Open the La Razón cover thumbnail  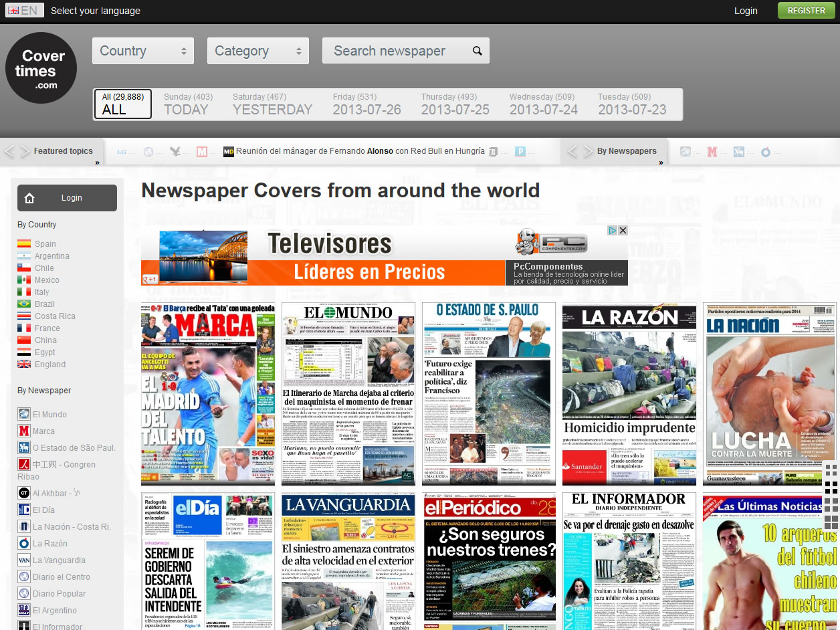pos(629,394)
